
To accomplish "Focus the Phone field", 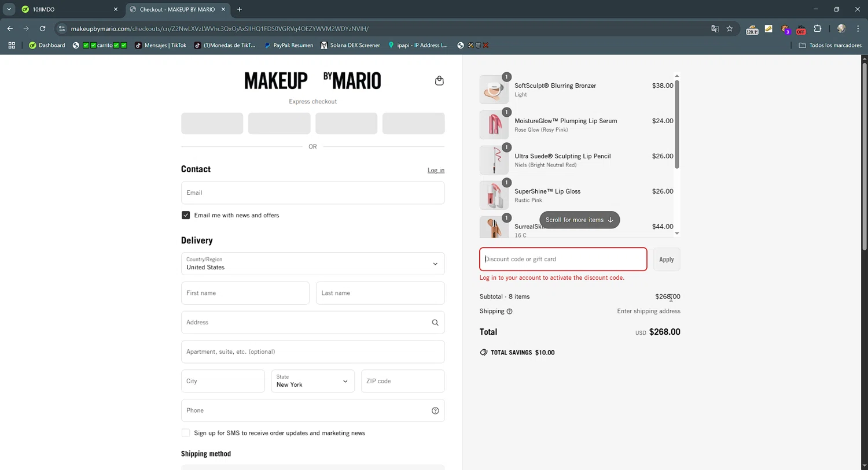I will (312, 410).
